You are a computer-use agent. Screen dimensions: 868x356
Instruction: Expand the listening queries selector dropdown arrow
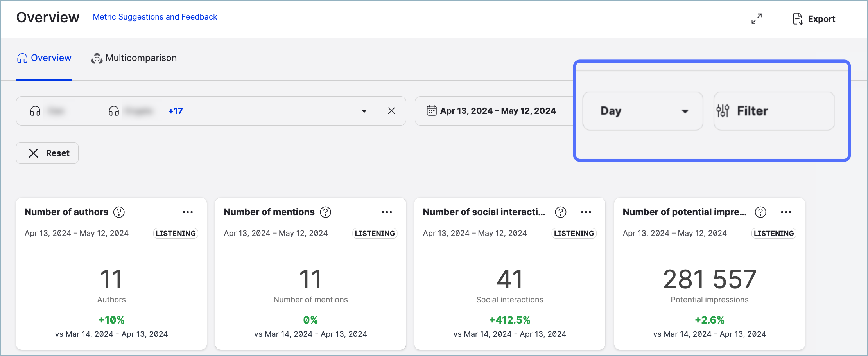coord(364,111)
